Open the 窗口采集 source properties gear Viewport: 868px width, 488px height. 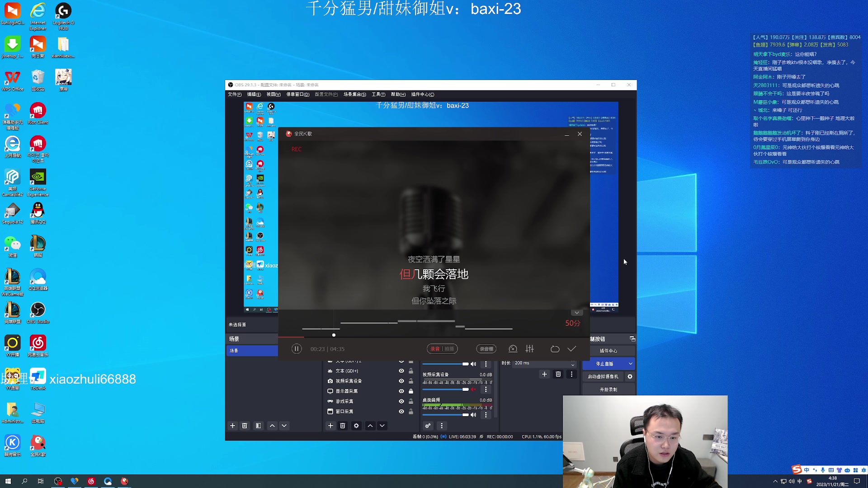357,426
